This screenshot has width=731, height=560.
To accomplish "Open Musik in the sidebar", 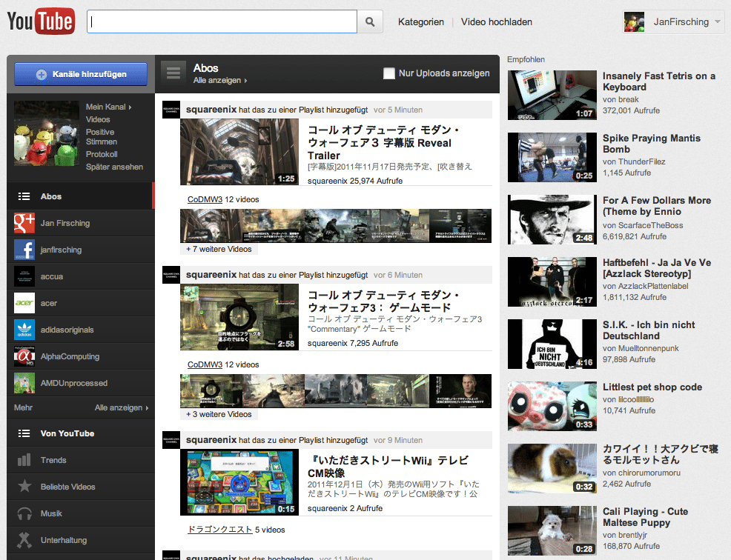I will point(81,513).
